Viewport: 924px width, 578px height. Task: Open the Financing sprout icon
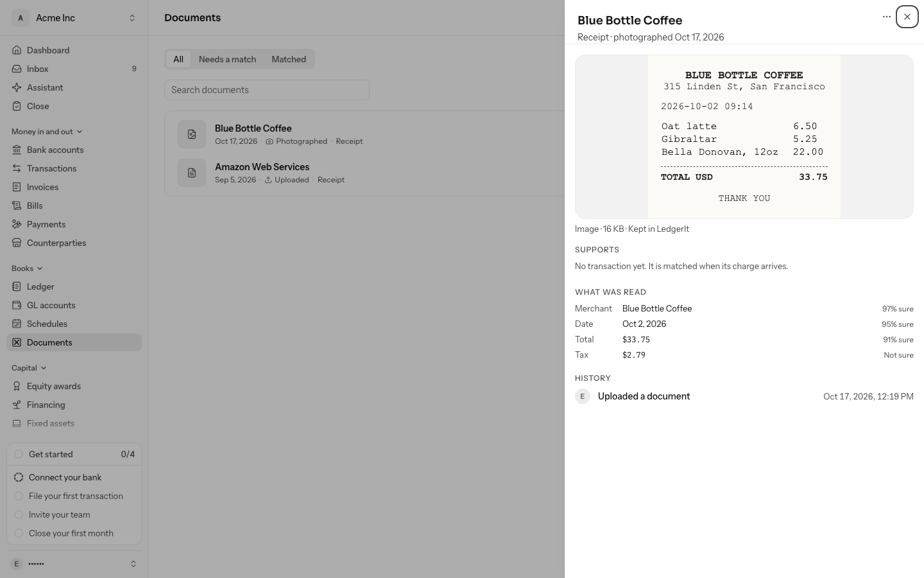click(17, 405)
